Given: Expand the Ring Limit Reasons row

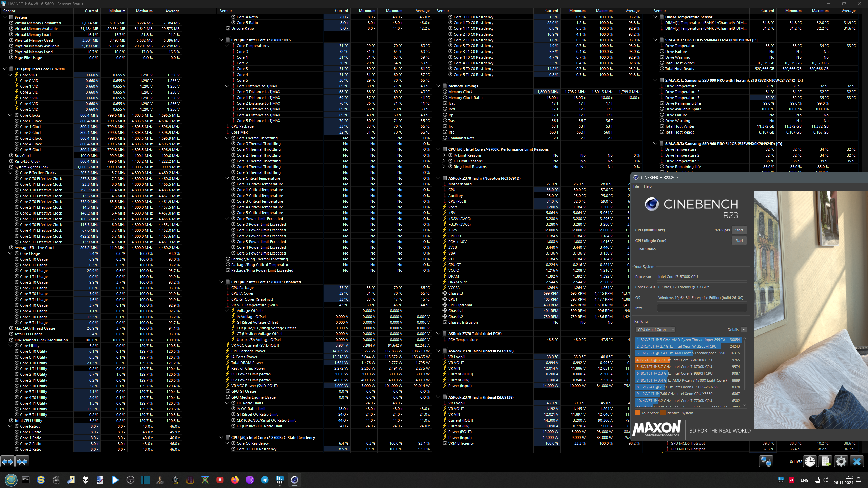Looking at the screenshot, I should click(444, 167).
